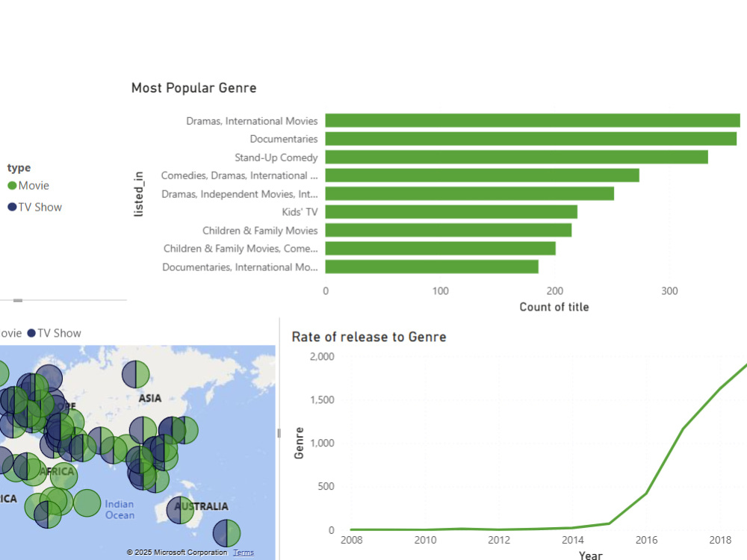The height and width of the screenshot is (560, 747).
Task: Click the 2016 tick on Year axis
Action: coord(646,540)
